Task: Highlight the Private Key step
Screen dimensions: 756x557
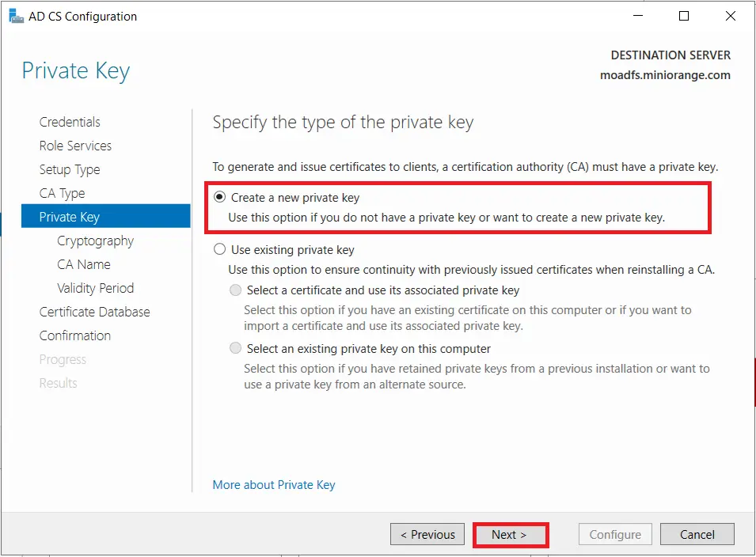Action: click(x=70, y=216)
